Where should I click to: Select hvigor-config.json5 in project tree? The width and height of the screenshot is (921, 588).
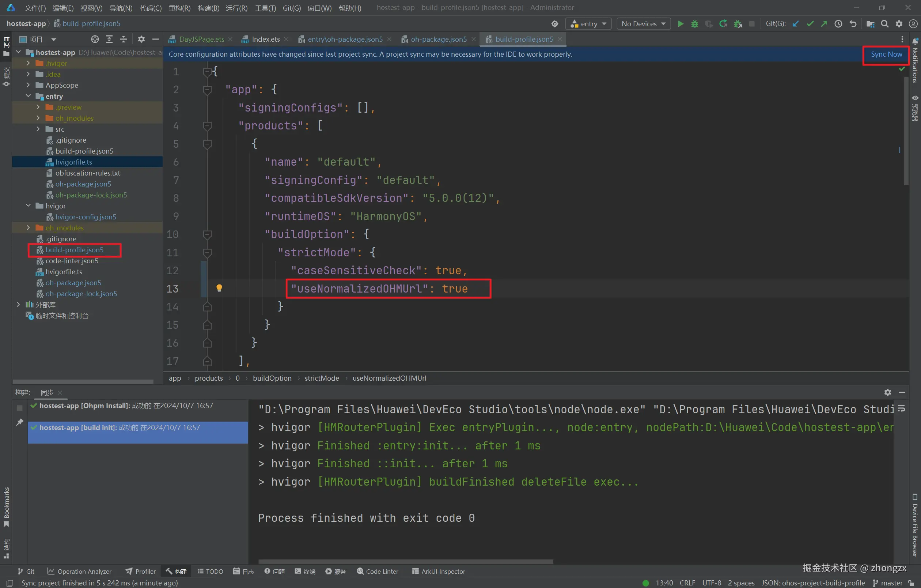pos(86,217)
